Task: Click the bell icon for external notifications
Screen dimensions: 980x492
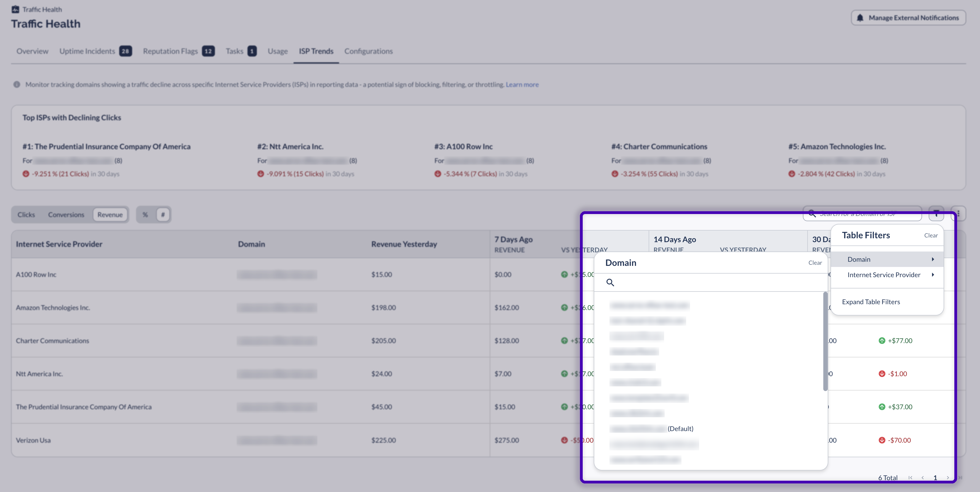Action: (x=860, y=18)
